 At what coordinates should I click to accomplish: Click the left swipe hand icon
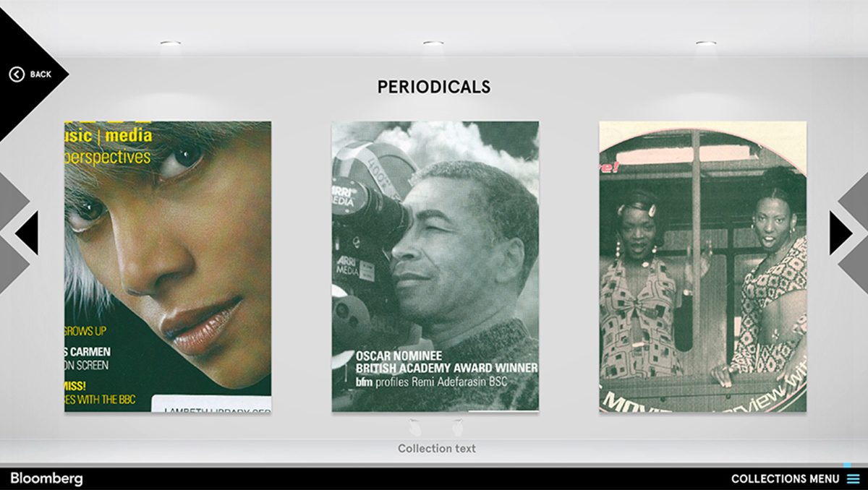[414, 427]
